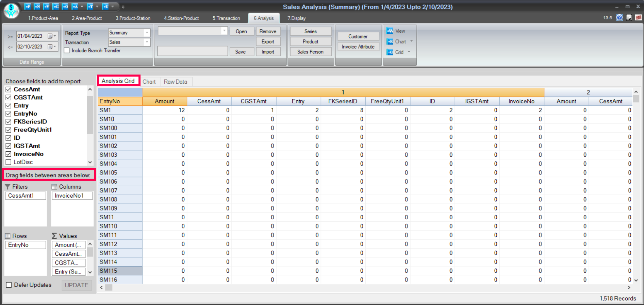This screenshot has width=644, height=305.
Task: Click the field list vertical scrollbar thumb
Action: coord(90,115)
